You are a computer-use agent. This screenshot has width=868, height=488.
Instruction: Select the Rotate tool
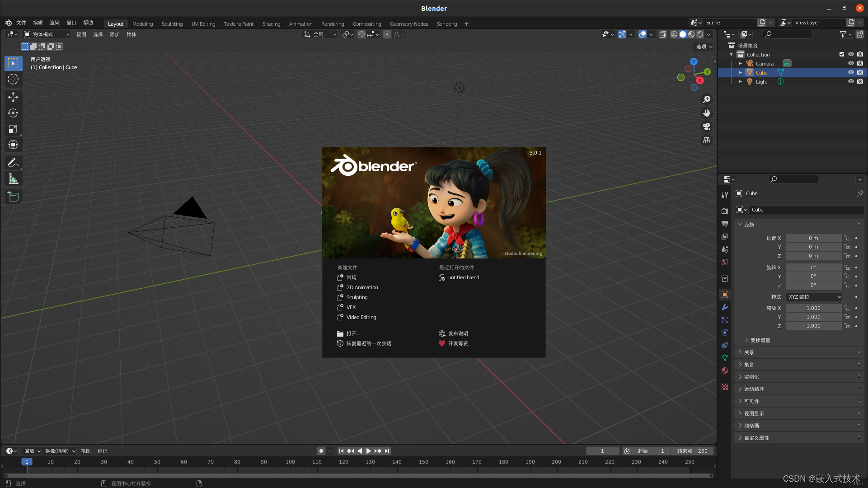point(13,113)
